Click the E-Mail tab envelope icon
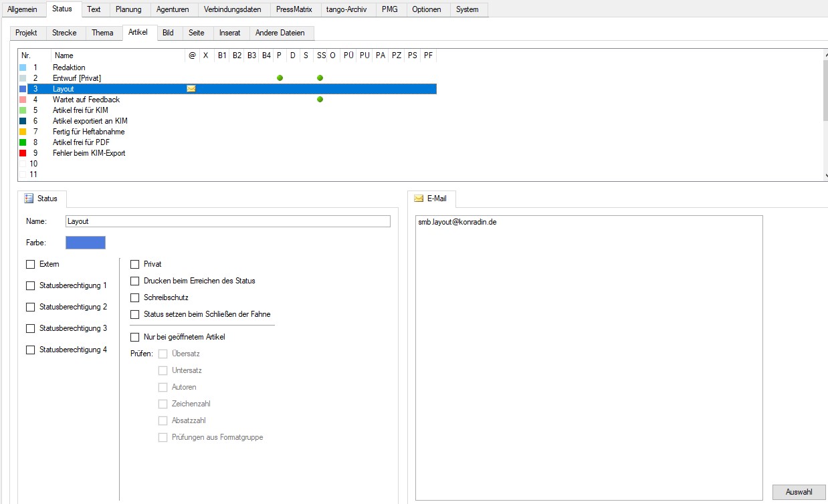 [419, 199]
